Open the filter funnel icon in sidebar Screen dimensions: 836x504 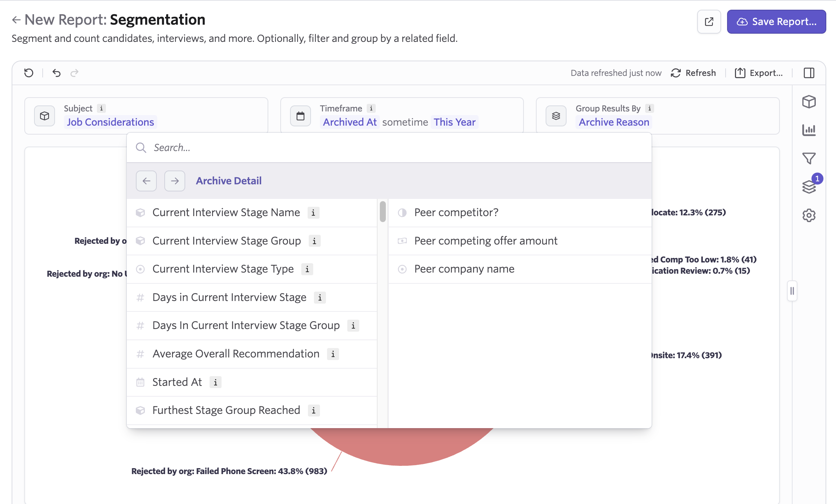pos(809,159)
